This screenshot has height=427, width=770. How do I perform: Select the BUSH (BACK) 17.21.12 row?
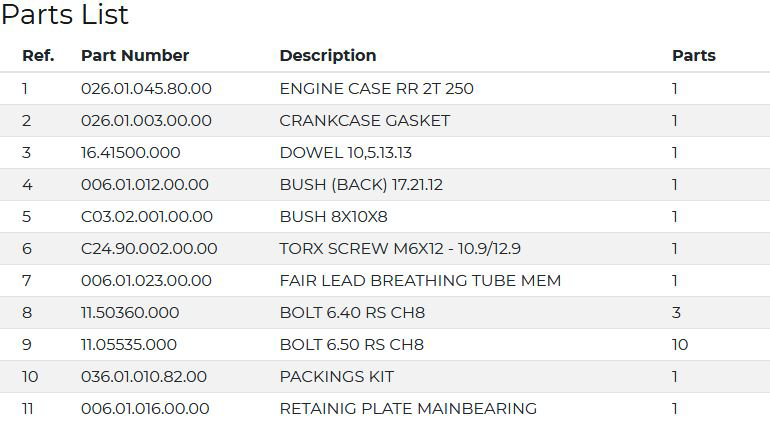point(385,185)
